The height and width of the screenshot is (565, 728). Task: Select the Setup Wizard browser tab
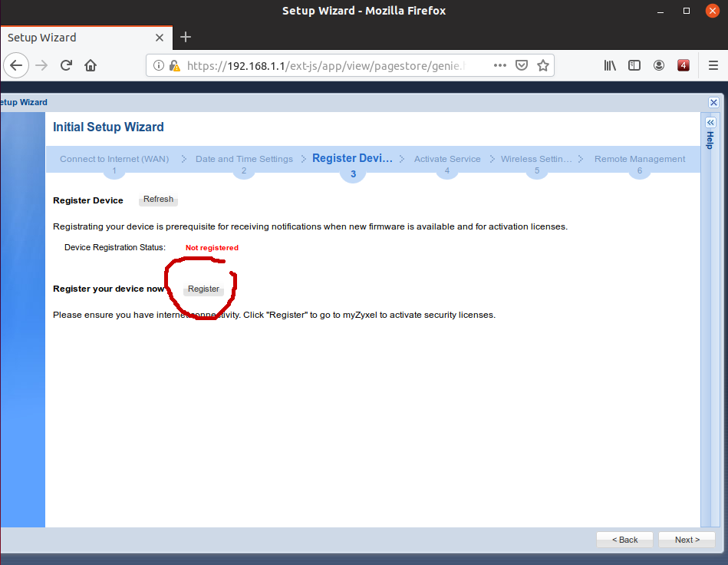pyautogui.click(x=87, y=38)
